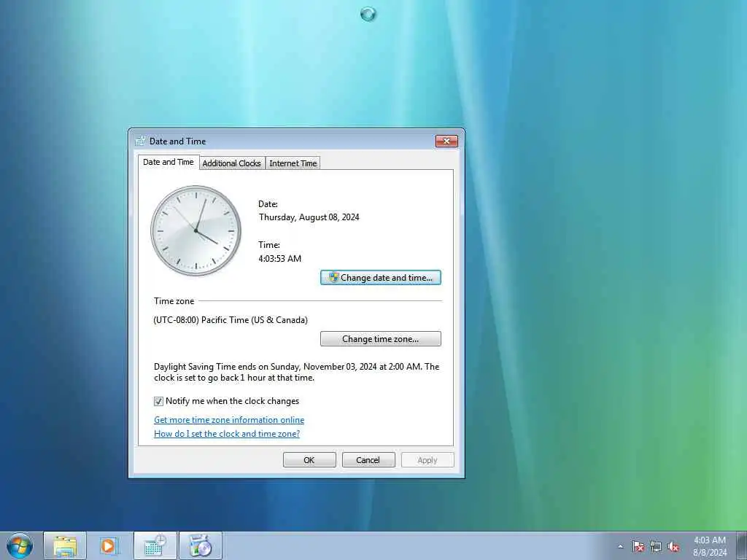Screen dimensions: 747x560
Task: Open the Windows Start menu orb
Action: [x=20, y=545]
